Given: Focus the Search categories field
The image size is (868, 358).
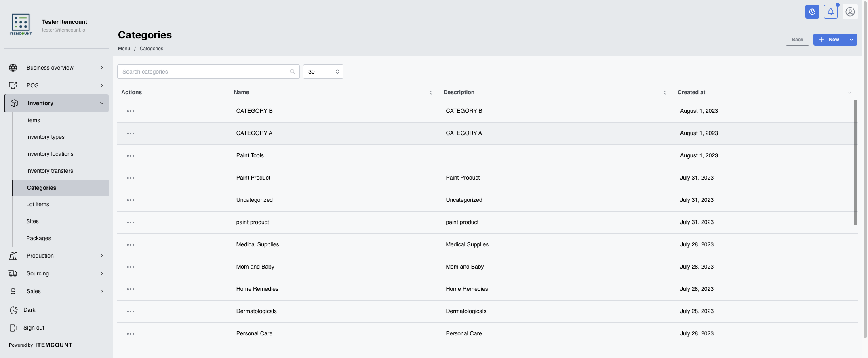Looking at the screenshot, I should coord(209,72).
